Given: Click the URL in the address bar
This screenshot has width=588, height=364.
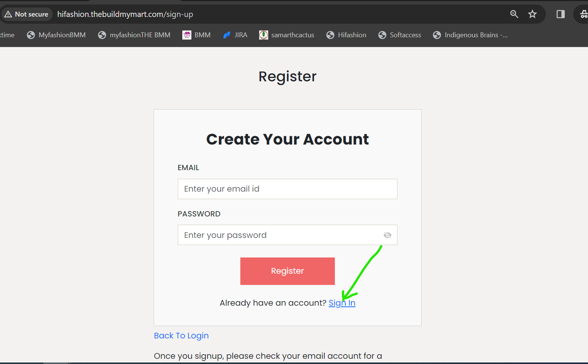Looking at the screenshot, I should tap(125, 14).
